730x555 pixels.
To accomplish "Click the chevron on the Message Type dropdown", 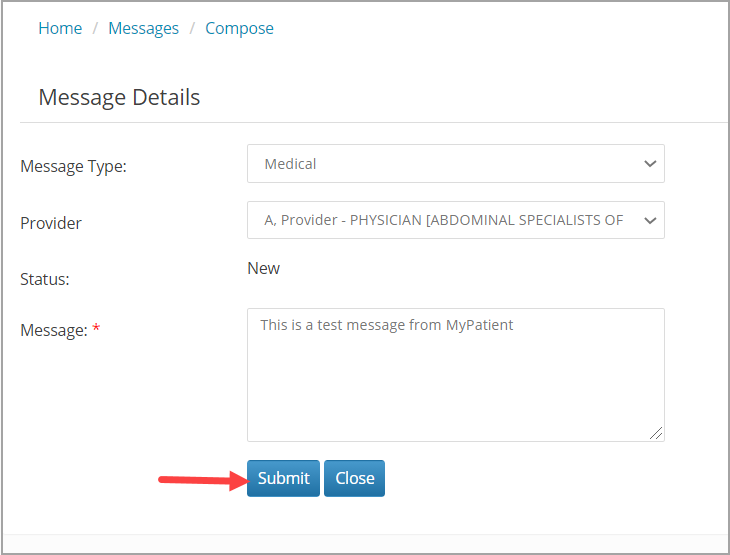I will [650, 164].
